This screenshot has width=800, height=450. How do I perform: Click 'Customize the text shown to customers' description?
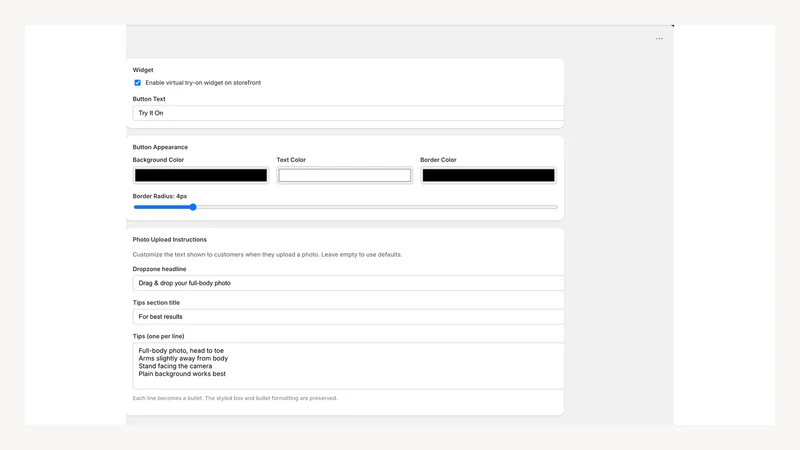[267, 255]
